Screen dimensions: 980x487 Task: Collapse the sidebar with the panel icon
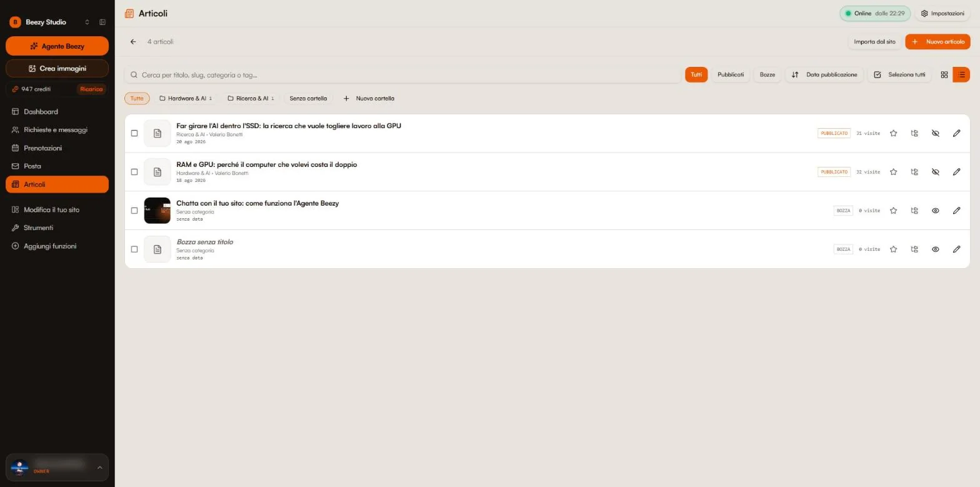click(102, 23)
